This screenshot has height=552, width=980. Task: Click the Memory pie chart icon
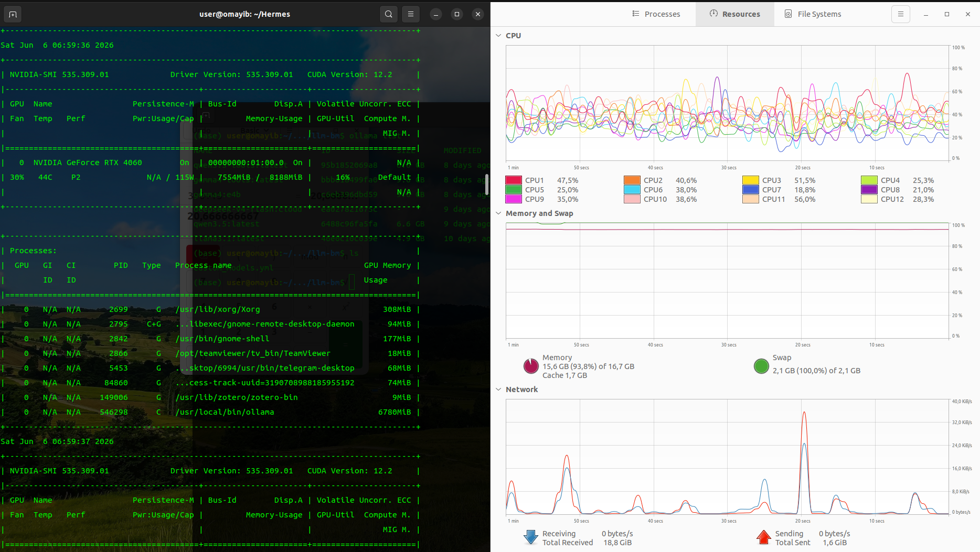click(531, 366)
